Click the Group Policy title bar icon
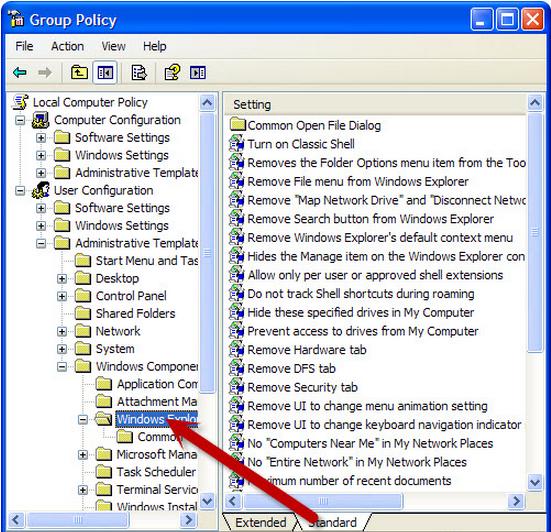Viewport: 551px width, 532px height. pyautogui.click(x=16, y=19)
